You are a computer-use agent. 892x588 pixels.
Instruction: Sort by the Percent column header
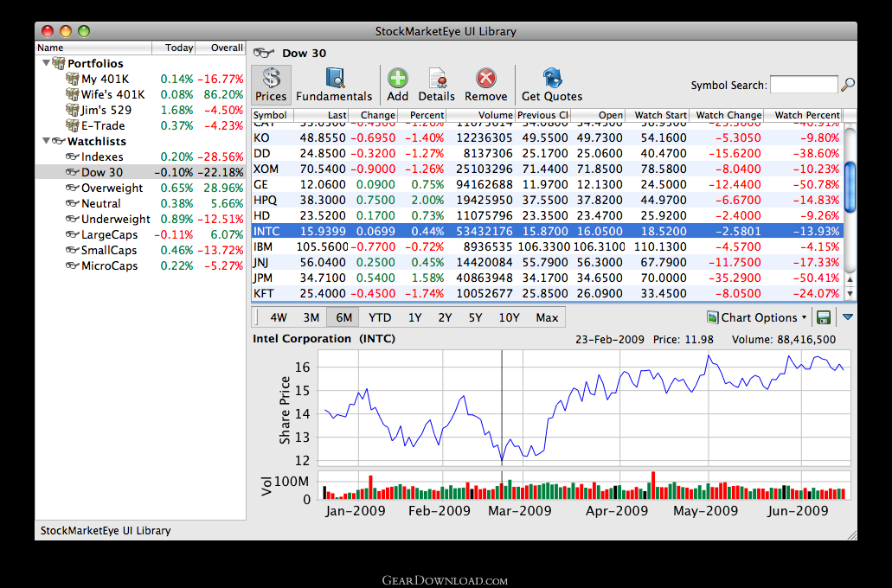click(421, 115)
